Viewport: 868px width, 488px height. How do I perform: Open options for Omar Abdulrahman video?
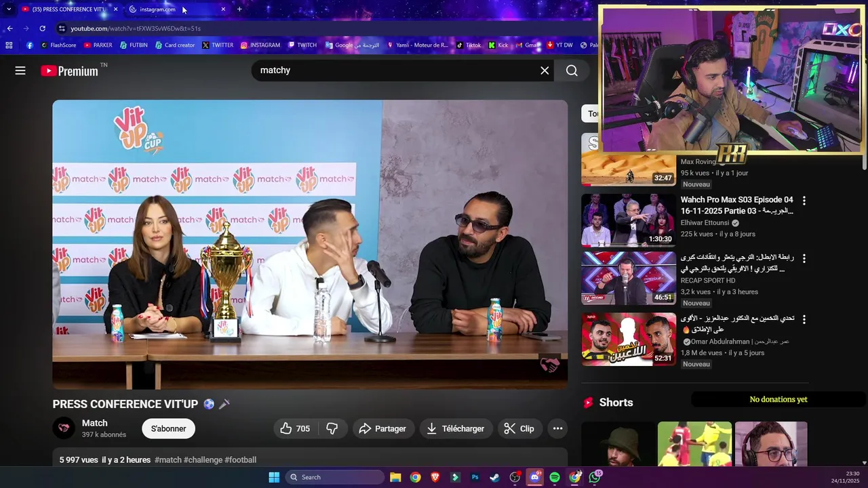tap(804, 319)
